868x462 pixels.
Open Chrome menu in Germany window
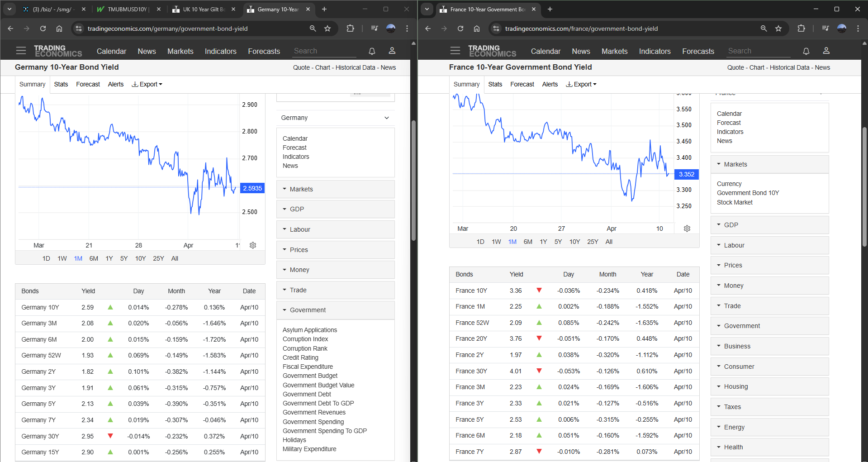click(407, 29)
